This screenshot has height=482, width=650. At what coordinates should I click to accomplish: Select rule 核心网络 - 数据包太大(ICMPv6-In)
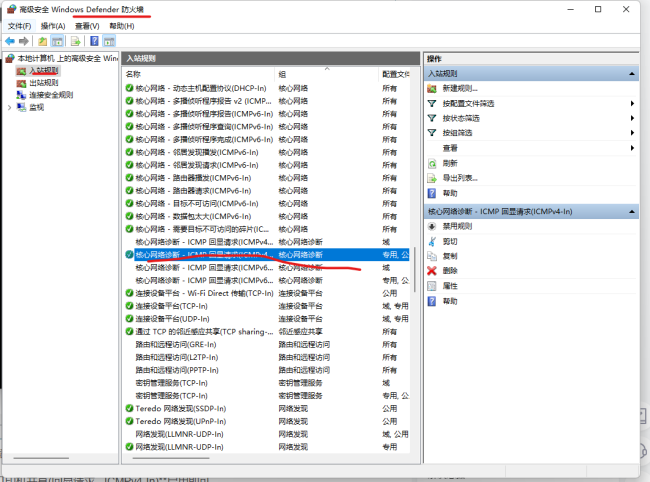(193, 216)
